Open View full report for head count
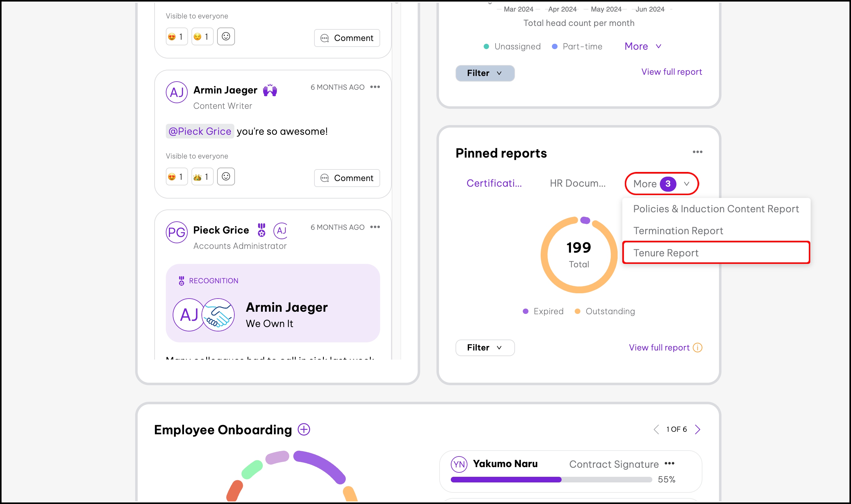The height and width of the screenshot is (504, 851). (671, 72)
